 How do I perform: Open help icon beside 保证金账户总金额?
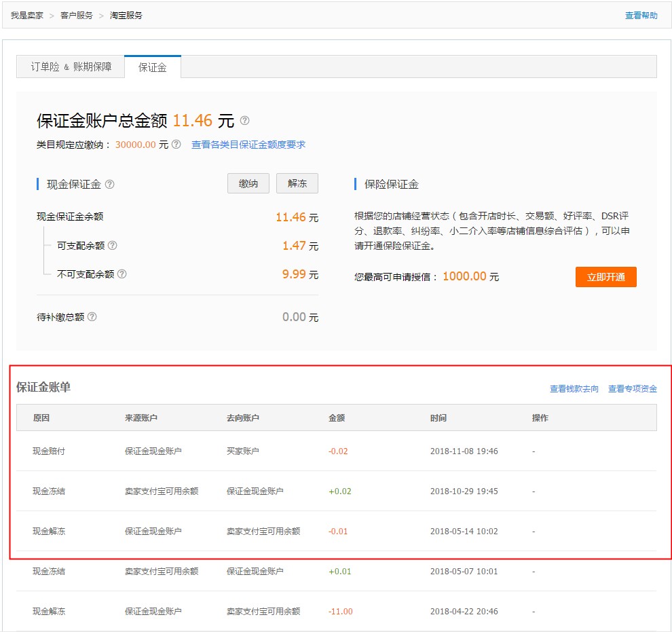244,120
